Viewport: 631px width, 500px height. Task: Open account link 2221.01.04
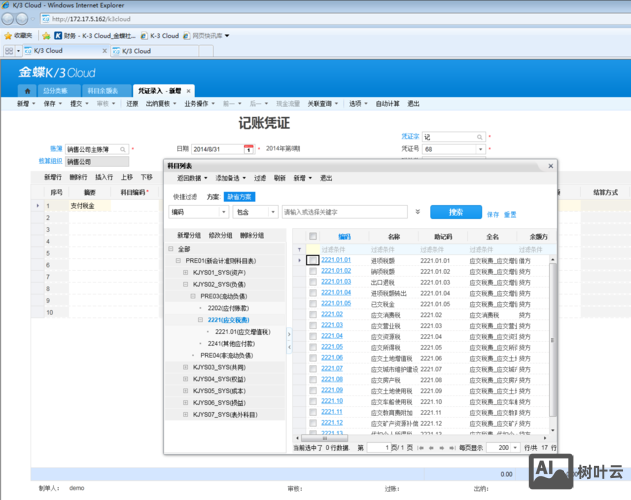[336, 293]
